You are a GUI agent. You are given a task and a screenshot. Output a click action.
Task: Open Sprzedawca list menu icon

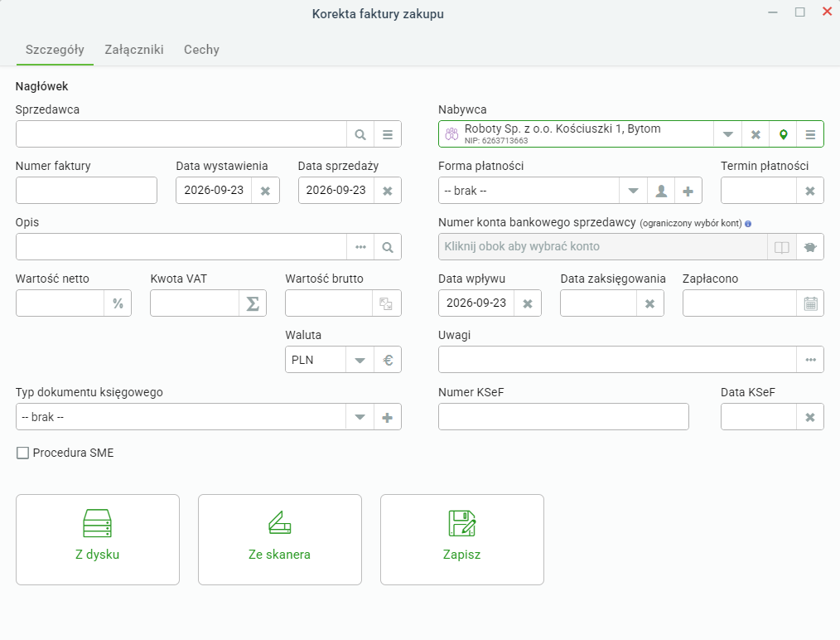point(388,134)
